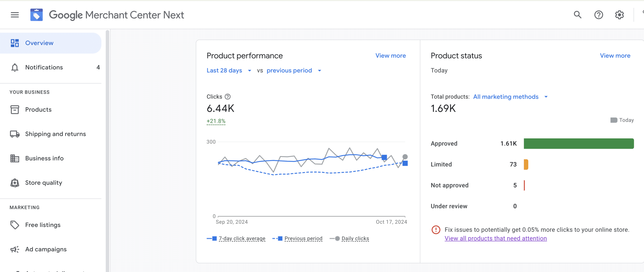Open the settings gear icon
Screen dimensions: 644x272
[619, 15]
